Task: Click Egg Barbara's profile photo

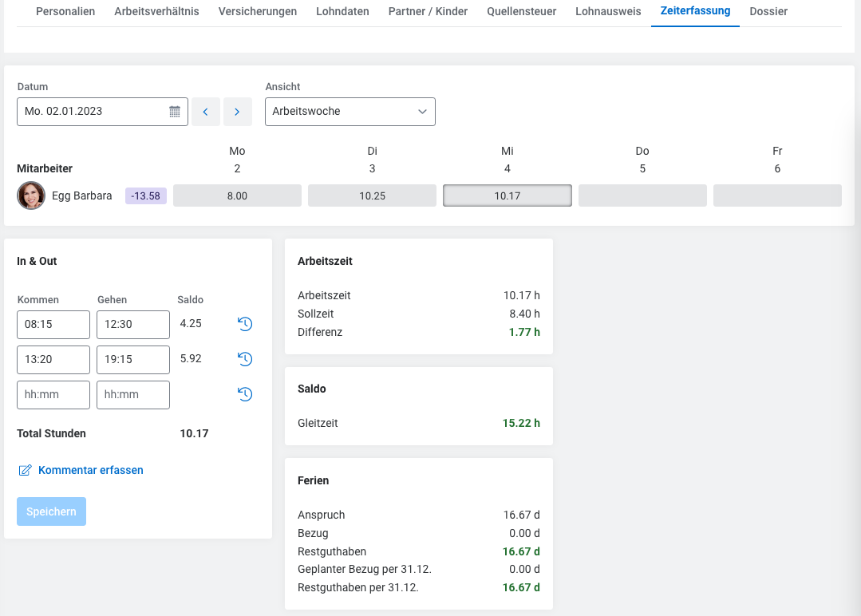Action: tap(31, 195)
